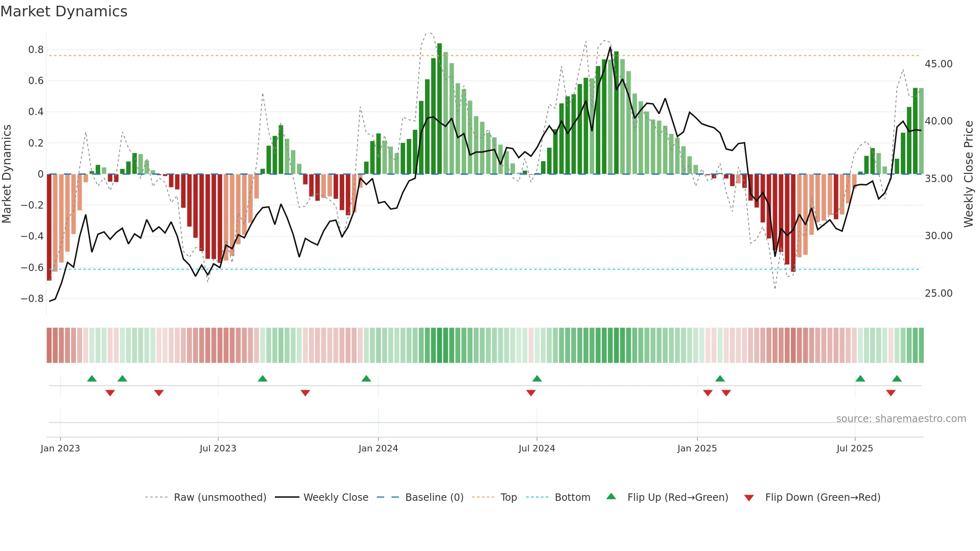Select the earliest green flip-up marker of 2023
Viewport: 980px width, 551px height.
pyautogui.click(x=92, y=378)
